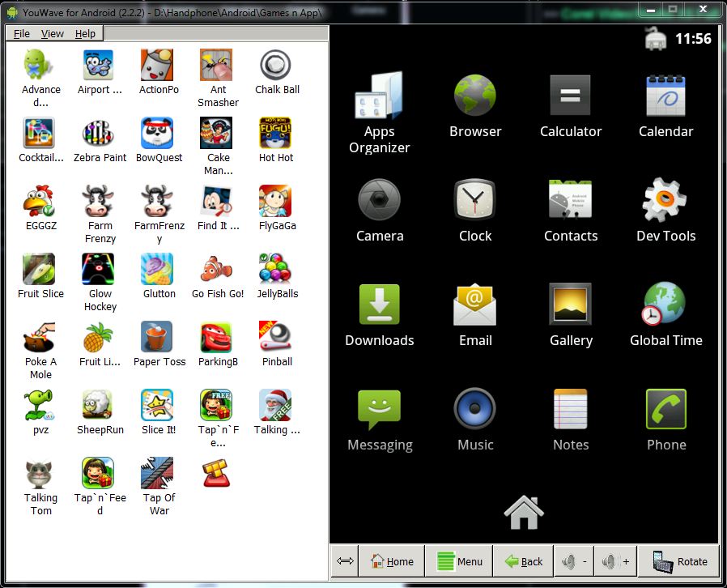The height and width of the screenshot is (588, 727).
Task: Open the Camera app
Action: point(379,198)
